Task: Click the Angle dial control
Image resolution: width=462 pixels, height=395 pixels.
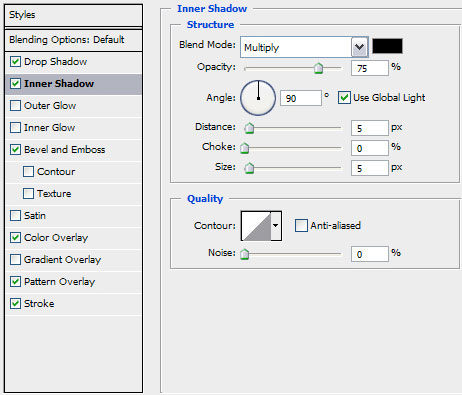Action: (x=258, y=98)
